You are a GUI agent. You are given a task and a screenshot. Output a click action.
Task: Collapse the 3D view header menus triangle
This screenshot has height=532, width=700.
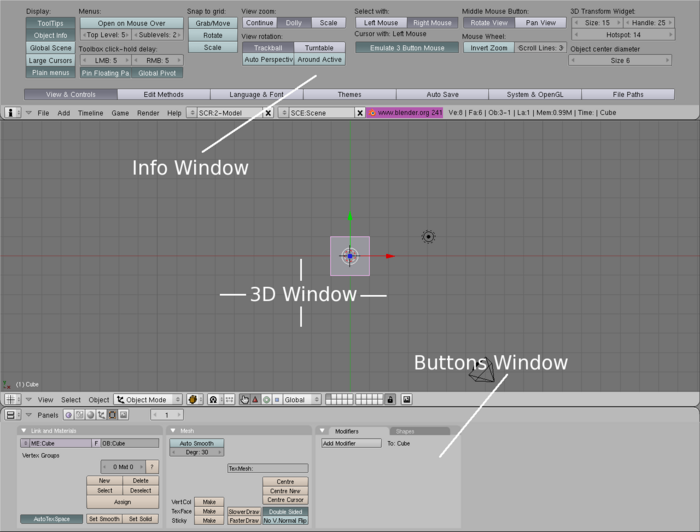(x=29, y=399)
